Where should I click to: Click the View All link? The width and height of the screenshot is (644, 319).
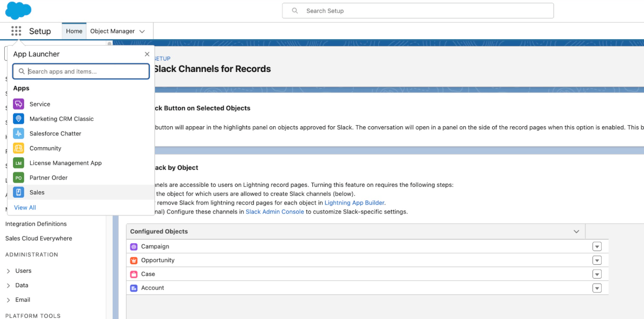[x=25, y=207]
